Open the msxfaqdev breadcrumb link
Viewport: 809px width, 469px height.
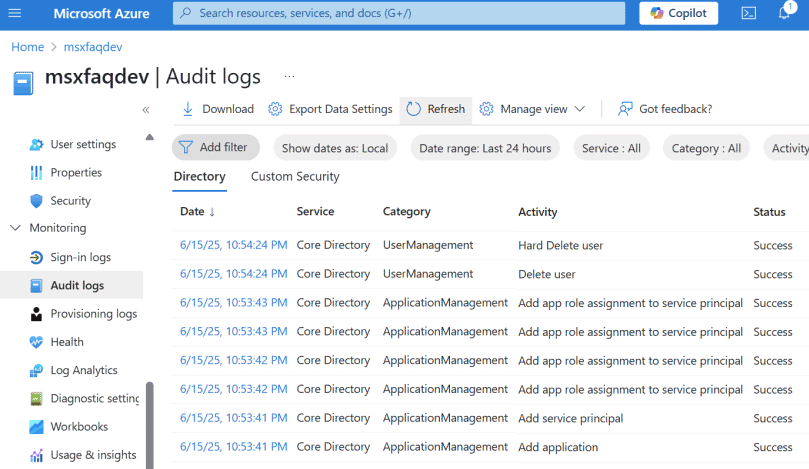(x=93, y=47)
